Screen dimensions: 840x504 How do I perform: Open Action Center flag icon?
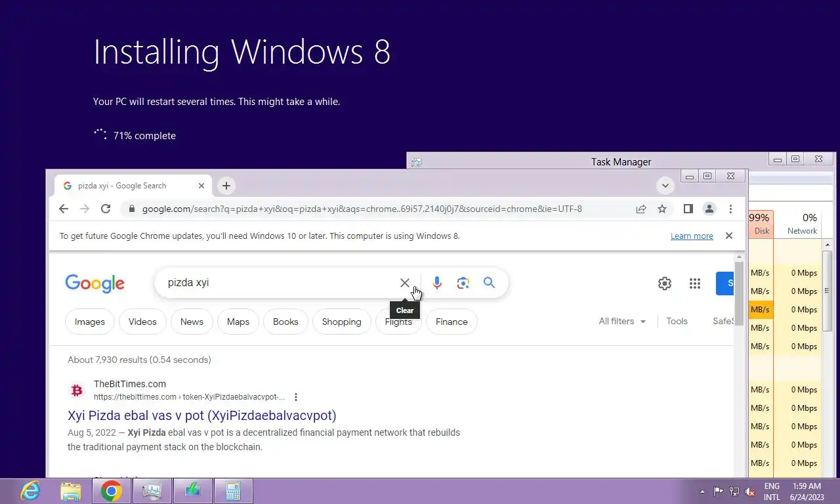[x=719, y=492]
